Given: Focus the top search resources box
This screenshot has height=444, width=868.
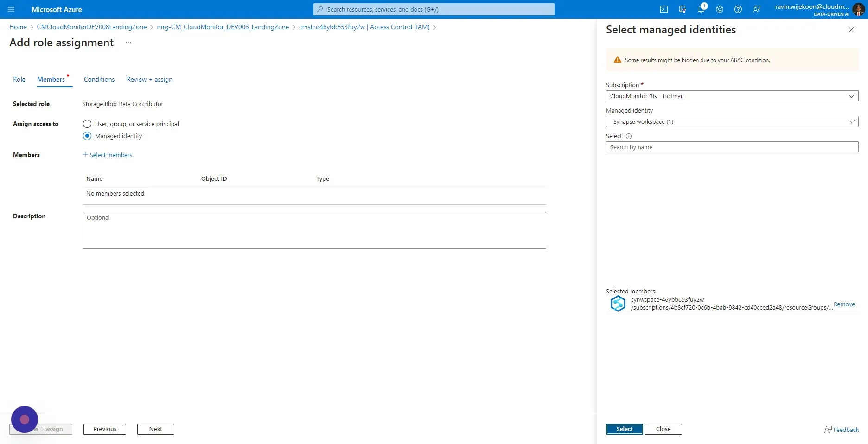Looking at the screenshot, I should point(434,9).
